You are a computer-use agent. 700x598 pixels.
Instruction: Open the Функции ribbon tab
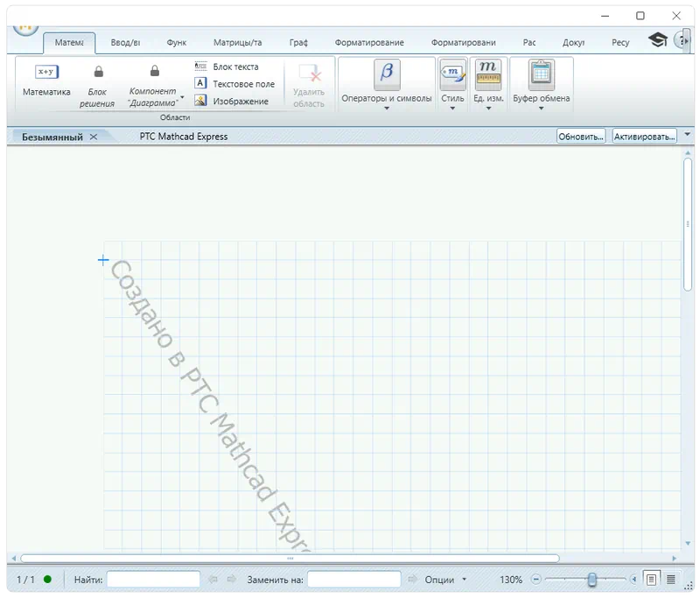[x=177, y=42]
